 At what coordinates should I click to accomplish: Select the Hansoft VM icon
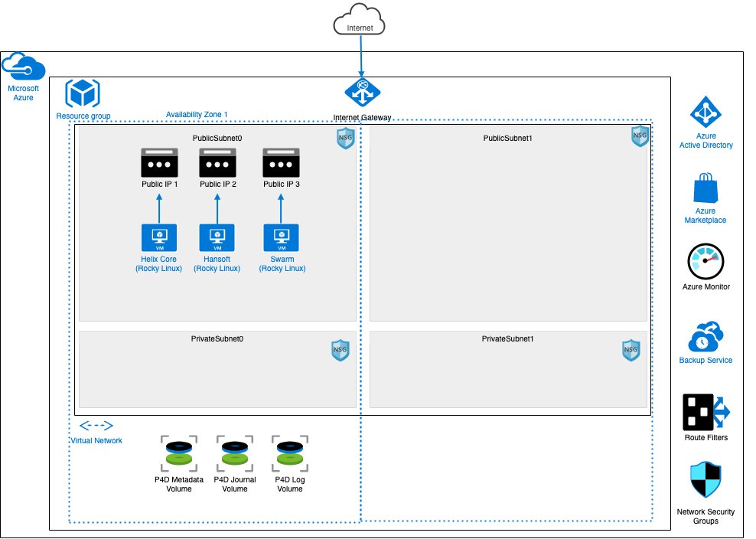[x=217, y=237]
